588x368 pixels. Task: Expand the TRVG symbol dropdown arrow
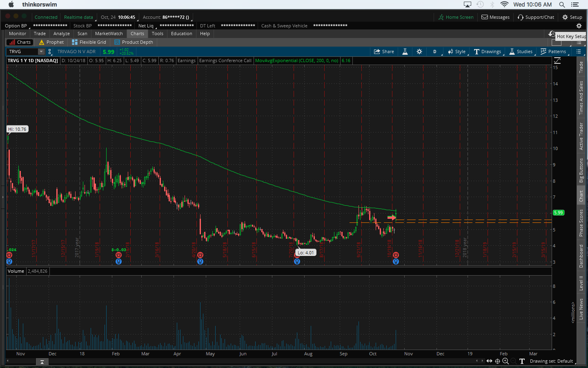tap(41, 52)
